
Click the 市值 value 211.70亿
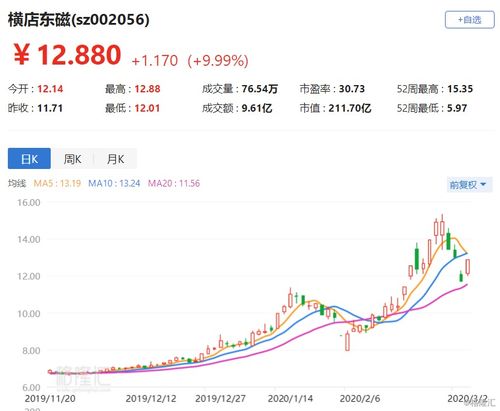click(350, 108)
